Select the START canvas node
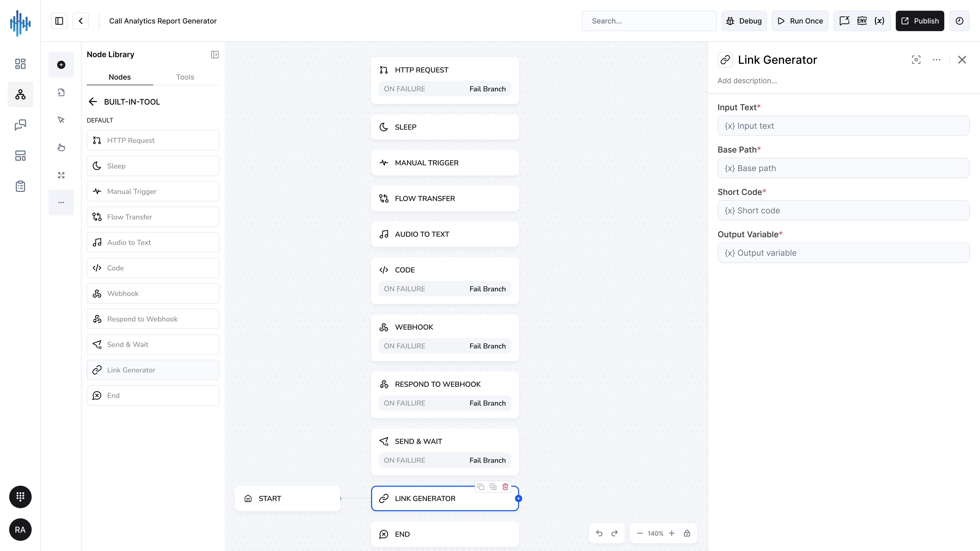Viewport: 980px width, 551px height. click(x=288, y=498)
